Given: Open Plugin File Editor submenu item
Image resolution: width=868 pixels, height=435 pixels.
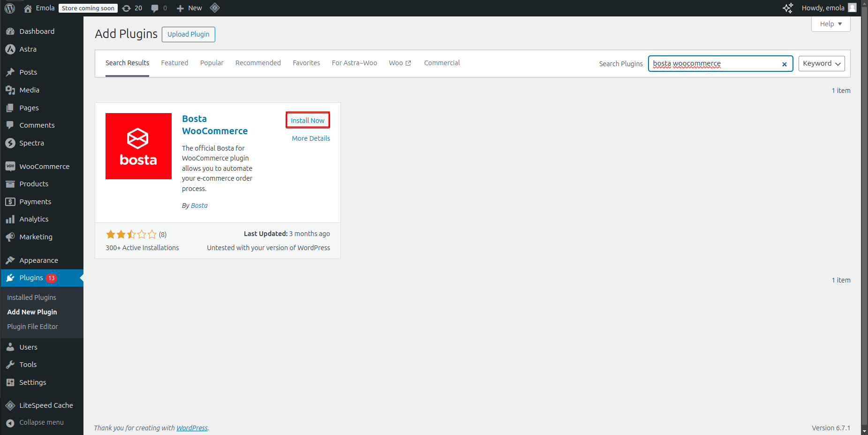Looking at the screenshot, I should pos(32,327).
